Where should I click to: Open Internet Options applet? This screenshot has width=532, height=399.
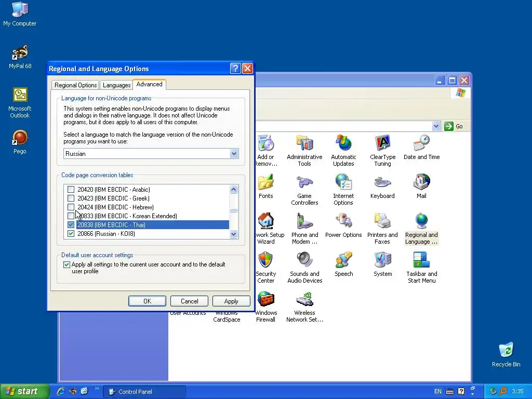[x=343, y=190]
